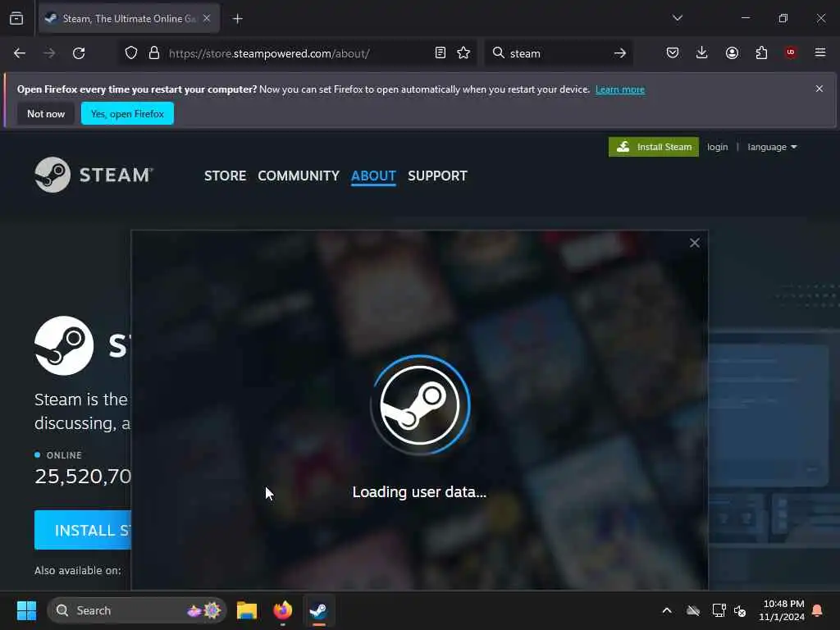Screen dimensions: 840x630
Task: Click Yes, open Firefox button
Action: [x=127, y=113]
